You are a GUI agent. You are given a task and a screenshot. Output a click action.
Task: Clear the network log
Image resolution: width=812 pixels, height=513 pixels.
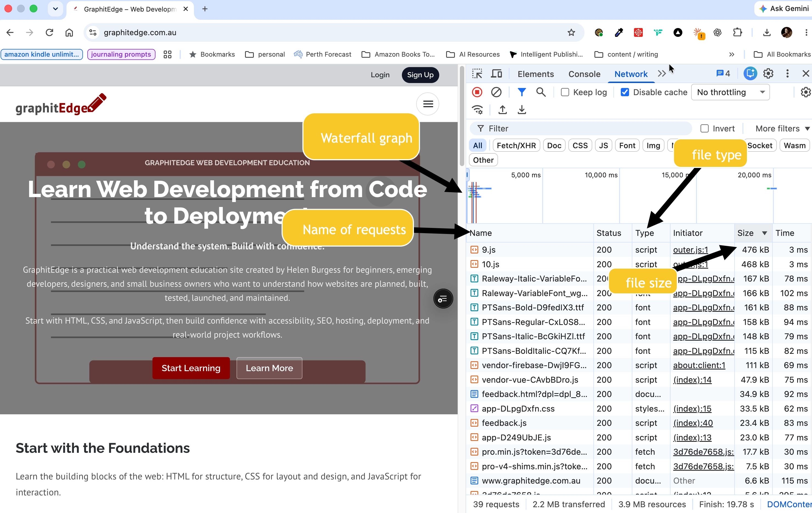[496, 92]
